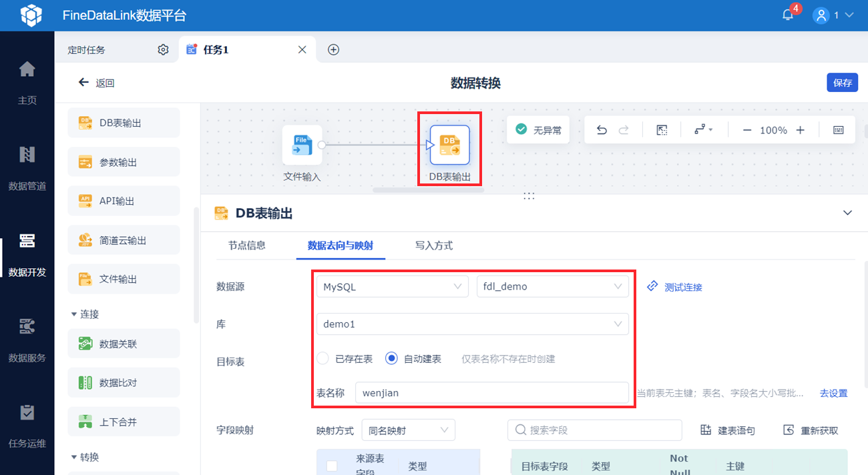Click the 搜索字段 search box

pyautogui.click(x=595, y=430)
